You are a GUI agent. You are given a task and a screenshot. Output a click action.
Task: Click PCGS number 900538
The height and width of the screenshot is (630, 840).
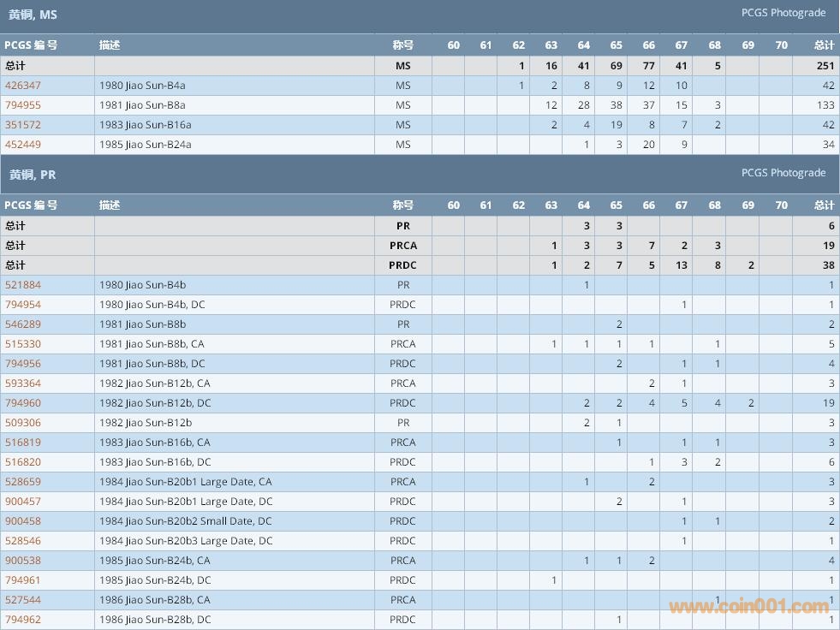(x=23, y=561)
